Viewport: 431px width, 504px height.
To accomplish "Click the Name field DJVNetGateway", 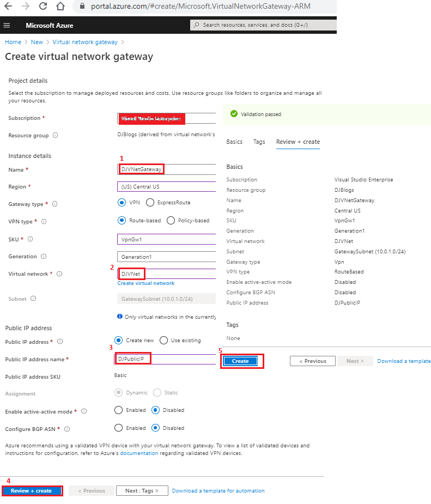I will [167, 169].
